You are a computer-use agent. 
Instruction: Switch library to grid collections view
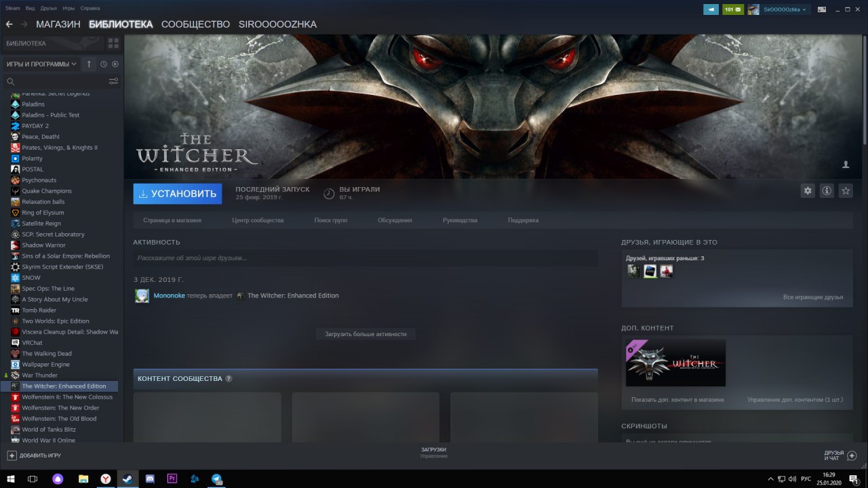tap(113, 43)
